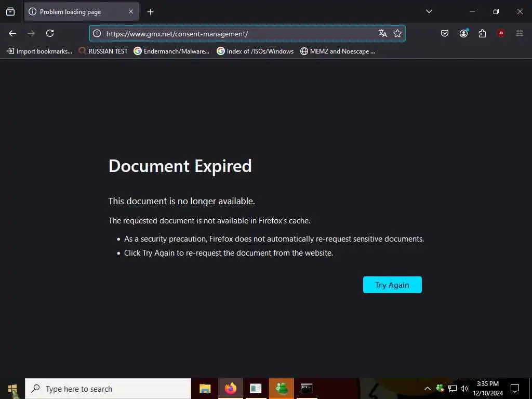Restore down the Firefox window
The width and height of the screenshot is (532, 399).
(496, 11)
